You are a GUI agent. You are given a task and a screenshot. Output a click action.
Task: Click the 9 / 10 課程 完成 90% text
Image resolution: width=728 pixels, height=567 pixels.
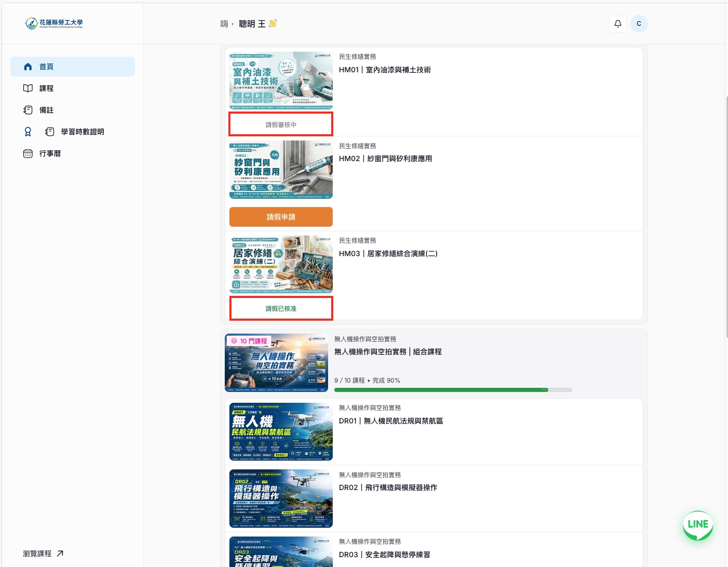[x=367, y=381]
